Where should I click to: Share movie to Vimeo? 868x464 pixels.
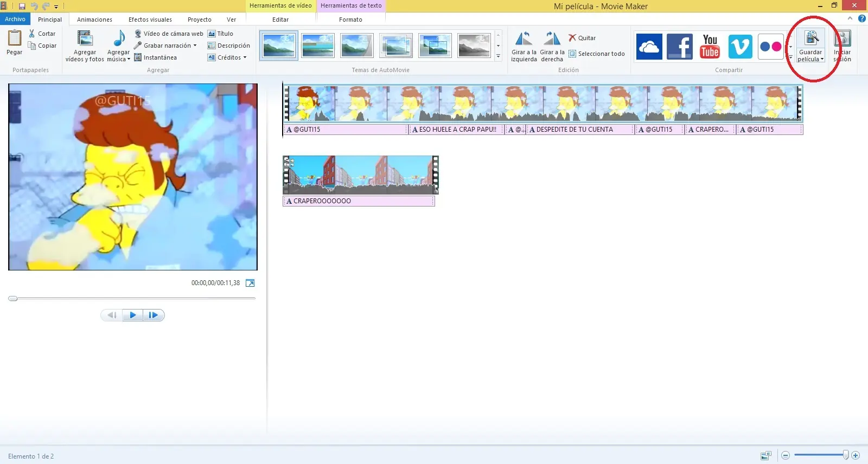click(x=740, y=47)
